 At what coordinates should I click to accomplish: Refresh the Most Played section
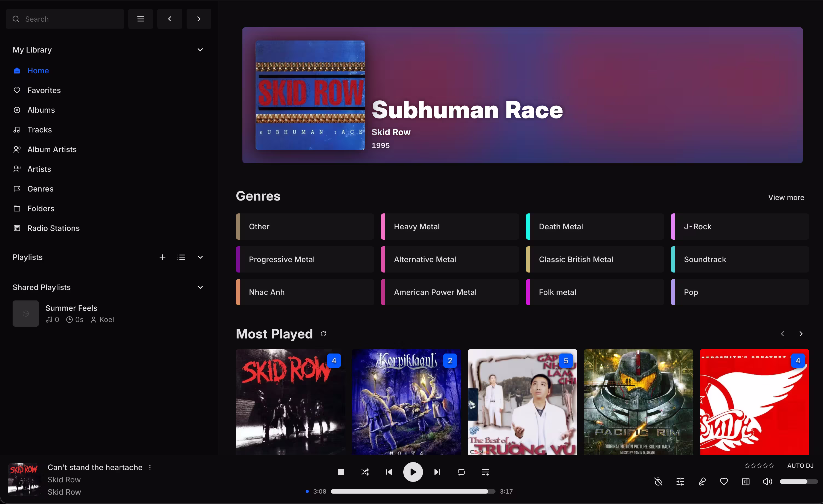tap(323, 334)
